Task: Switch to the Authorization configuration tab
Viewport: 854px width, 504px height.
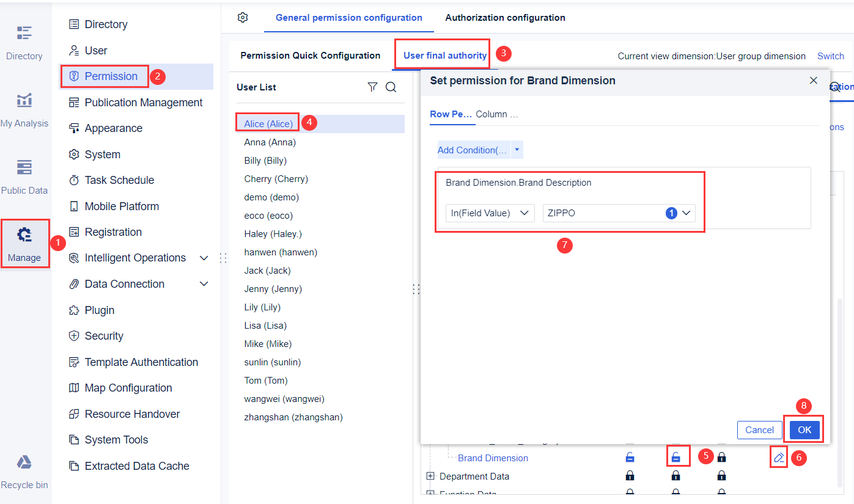Action: click(505, 18)
